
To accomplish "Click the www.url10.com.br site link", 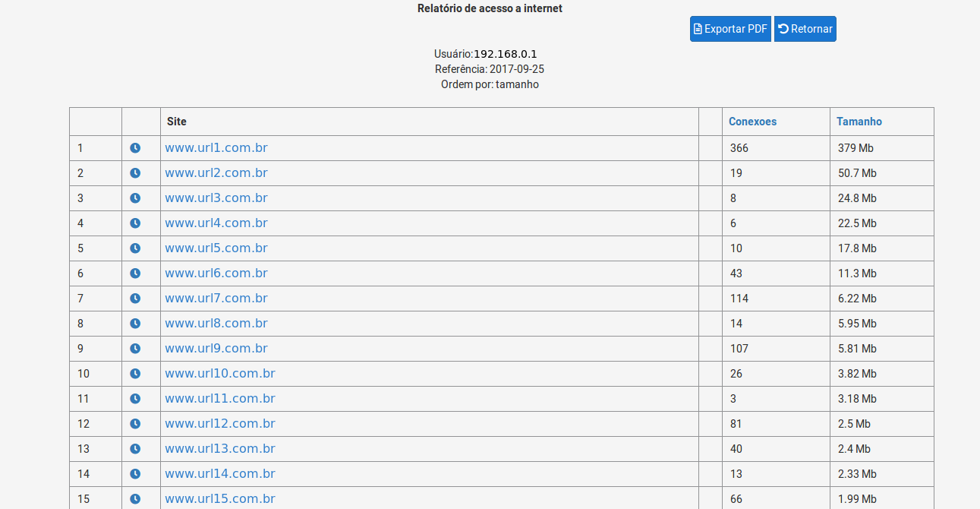I will pos(220,374).
